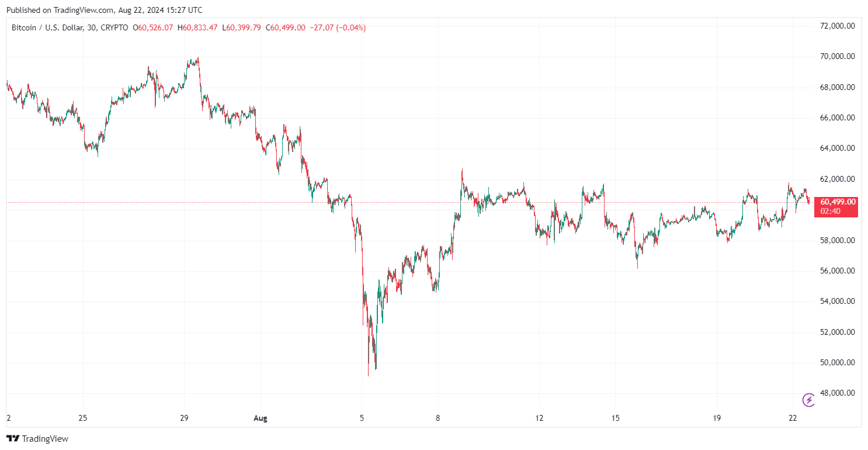Viewport: 868px width, 450px height.
Task: Click the 68,000.00 price axis label
Action: 838,87
